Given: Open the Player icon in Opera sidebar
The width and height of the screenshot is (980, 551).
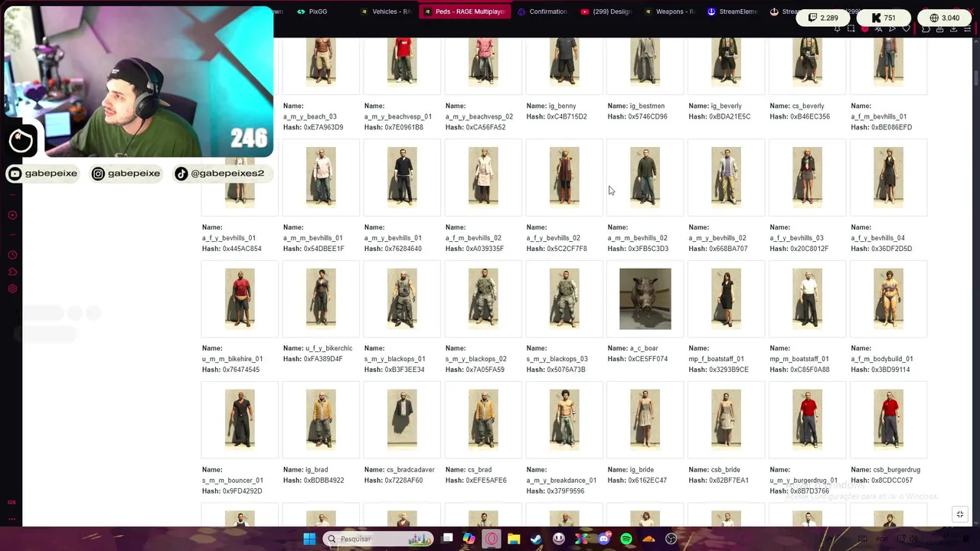Looking at the screenshot, I should click(x=12, y=215).
